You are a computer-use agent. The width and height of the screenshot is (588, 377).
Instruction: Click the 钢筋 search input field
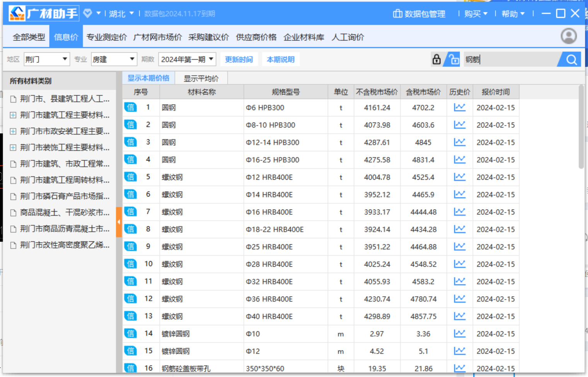[510, 59]
